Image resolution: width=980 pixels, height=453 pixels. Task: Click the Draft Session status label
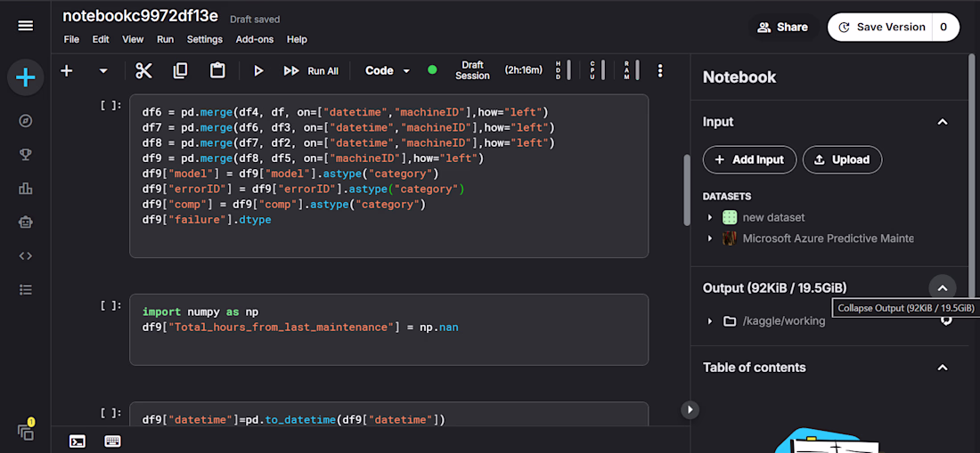tap(472, 70)
